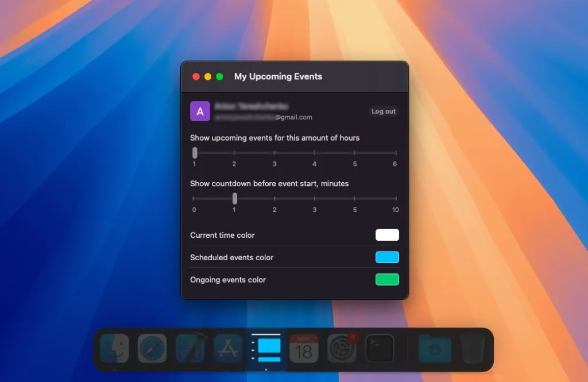Click the purple "A" account avatar
The height and width of the screenshot is (382, 588).
click(x=200, y=111)
